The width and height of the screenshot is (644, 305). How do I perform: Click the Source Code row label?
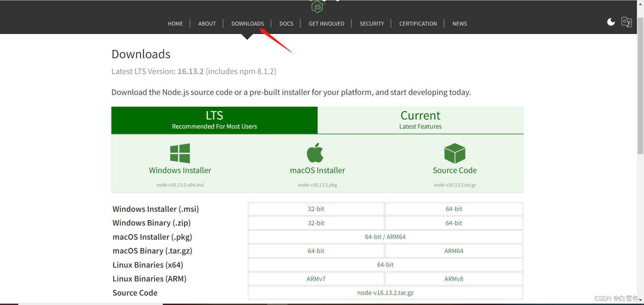click(x=135, y=293)
